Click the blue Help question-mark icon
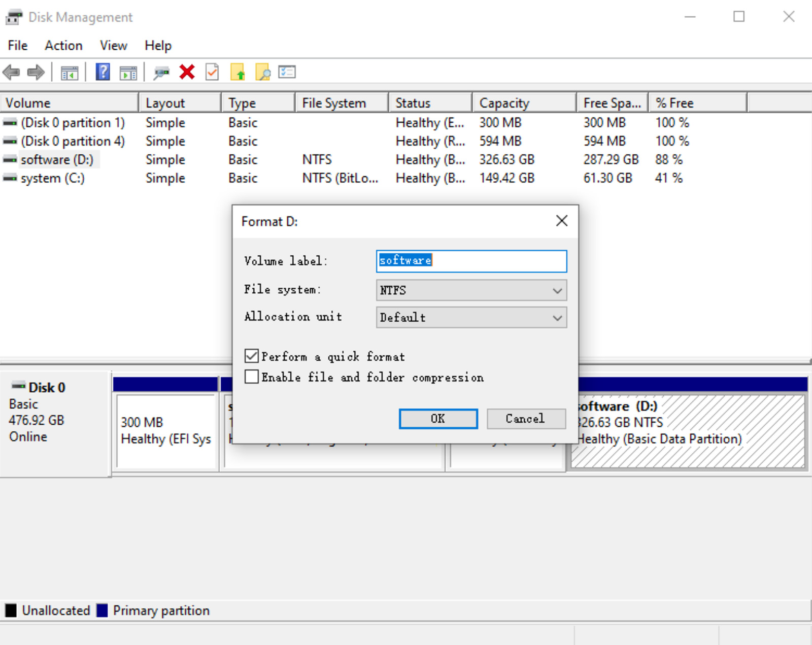 103,72
